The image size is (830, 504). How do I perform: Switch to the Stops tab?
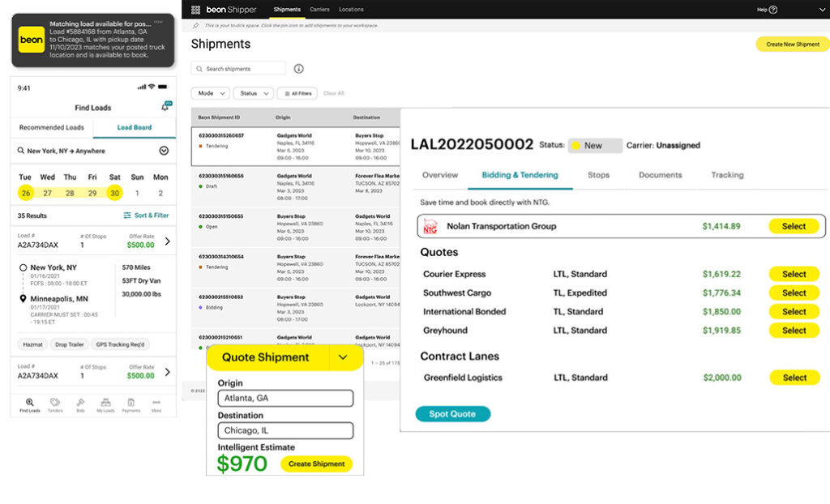(598, 175)
